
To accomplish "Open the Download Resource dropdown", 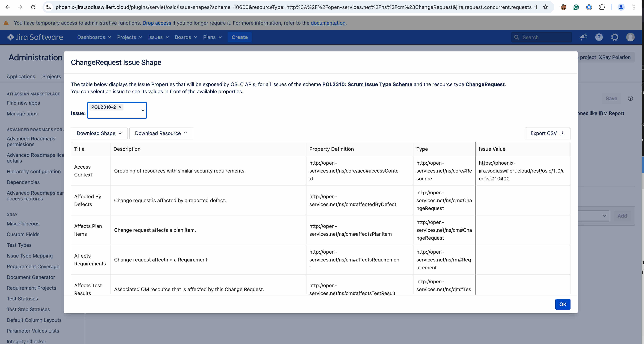I will [161, 133].
